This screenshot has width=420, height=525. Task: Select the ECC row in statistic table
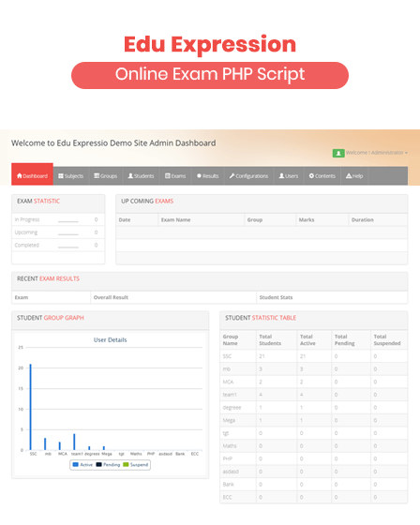click(314, 497)
